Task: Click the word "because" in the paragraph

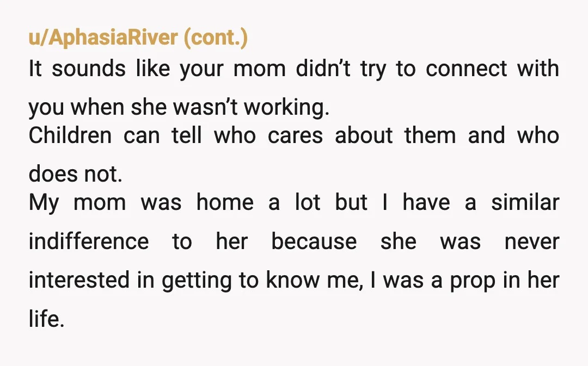Action: coord(314,241)
